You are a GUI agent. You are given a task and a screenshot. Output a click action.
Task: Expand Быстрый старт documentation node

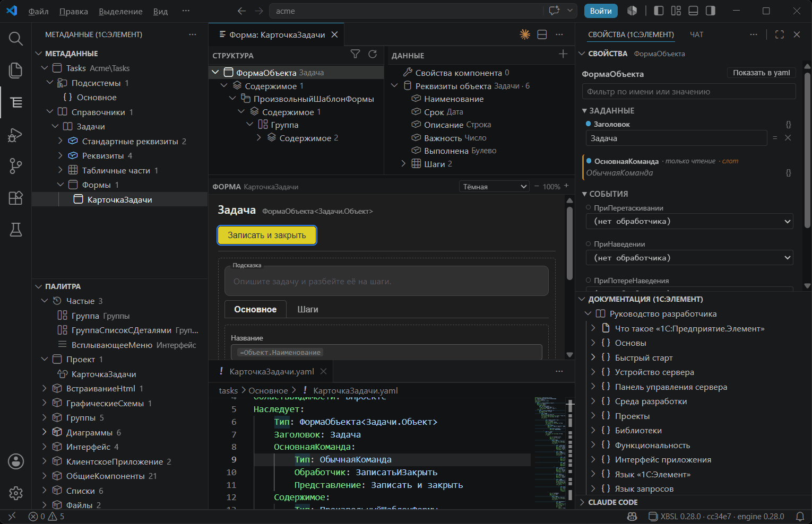click(593, 357)
